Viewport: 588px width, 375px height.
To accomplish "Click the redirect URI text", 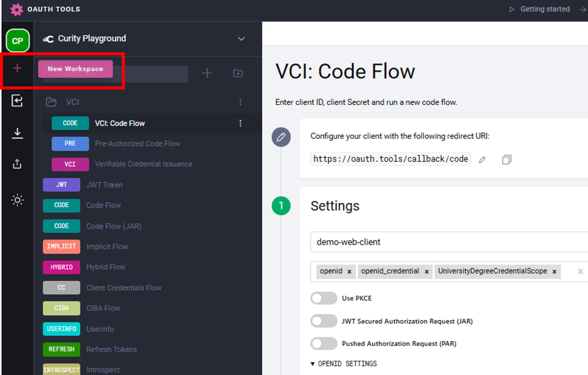I will tap(391, 159).
